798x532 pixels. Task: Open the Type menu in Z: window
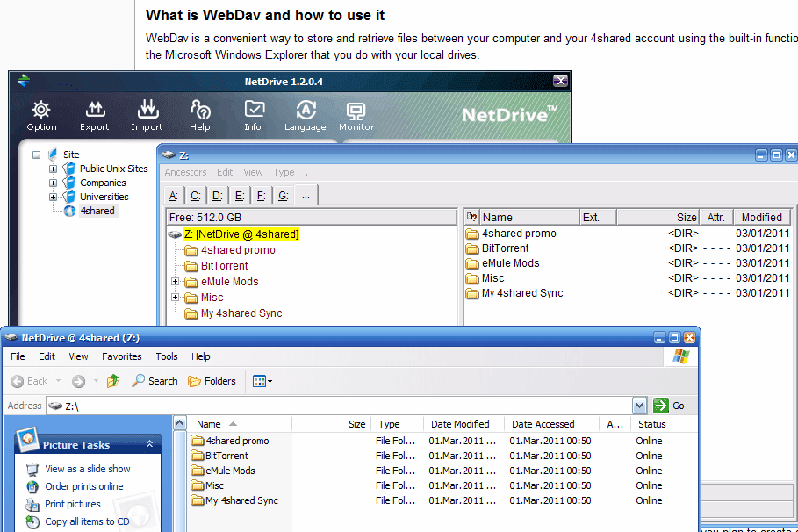point(284,172)
